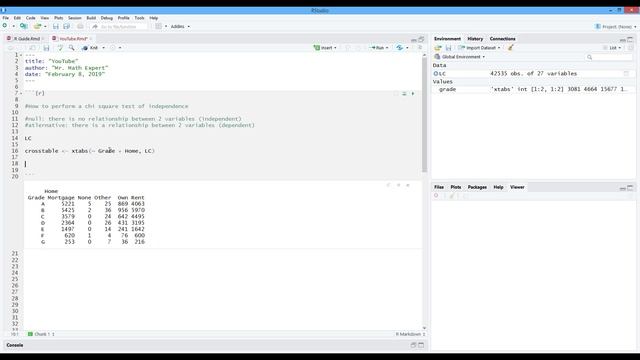Open the List view dropdown in Environment pane

[x=612, y=48]
